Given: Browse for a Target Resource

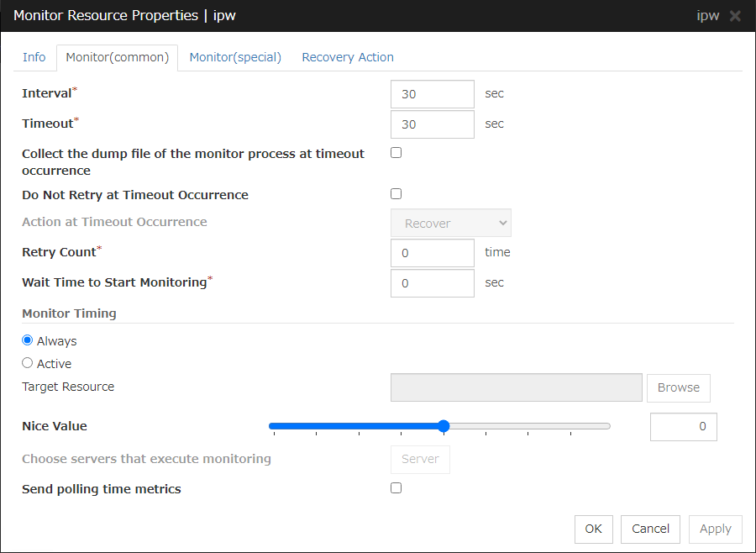Looking at the screenshot, I should (678, 387).
